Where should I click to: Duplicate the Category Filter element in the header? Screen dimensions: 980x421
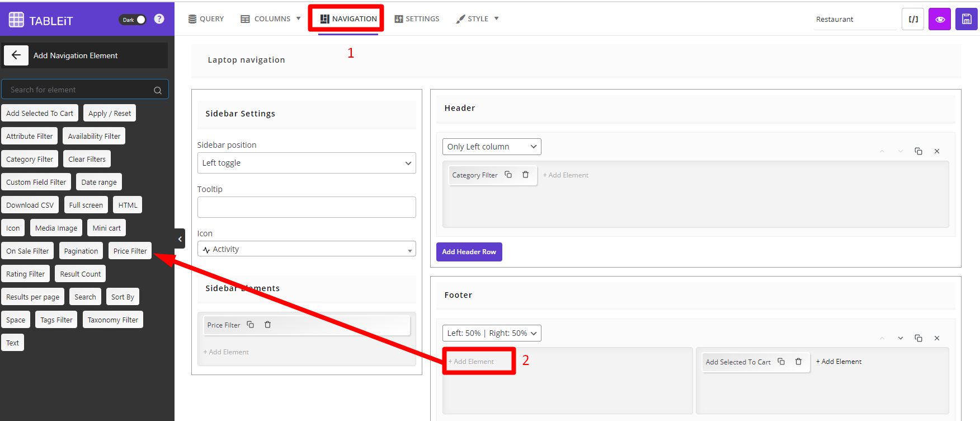(508, 175)
